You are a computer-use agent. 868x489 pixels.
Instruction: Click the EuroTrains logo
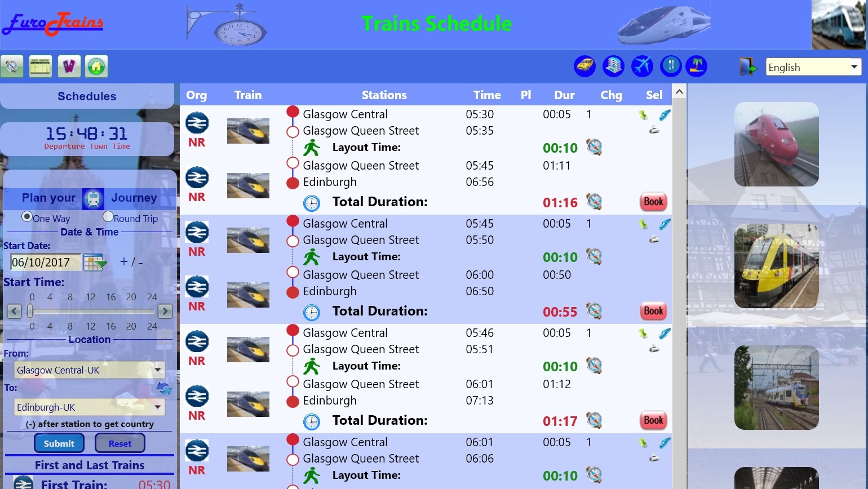pyautogui.click(x=53, y=24)
